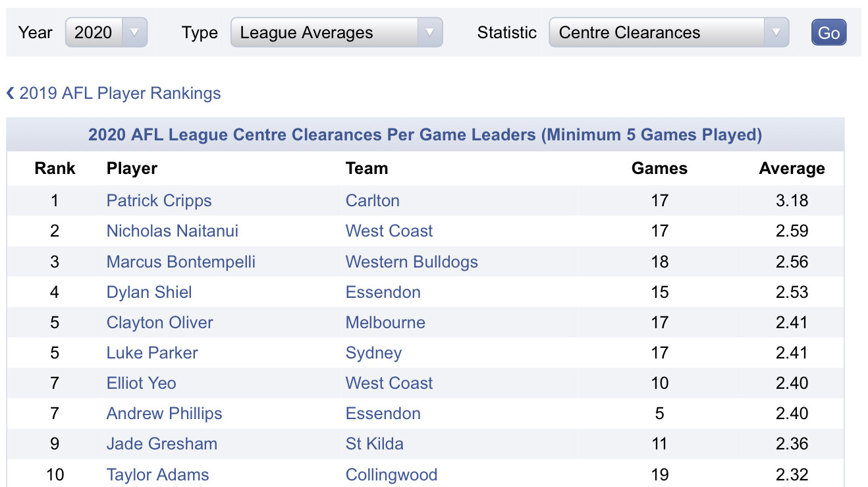Viewport: 868px width, 487px height.
Task: Open the Statistic dropdown Centre Clearances
Action: [x=668, y=32]
